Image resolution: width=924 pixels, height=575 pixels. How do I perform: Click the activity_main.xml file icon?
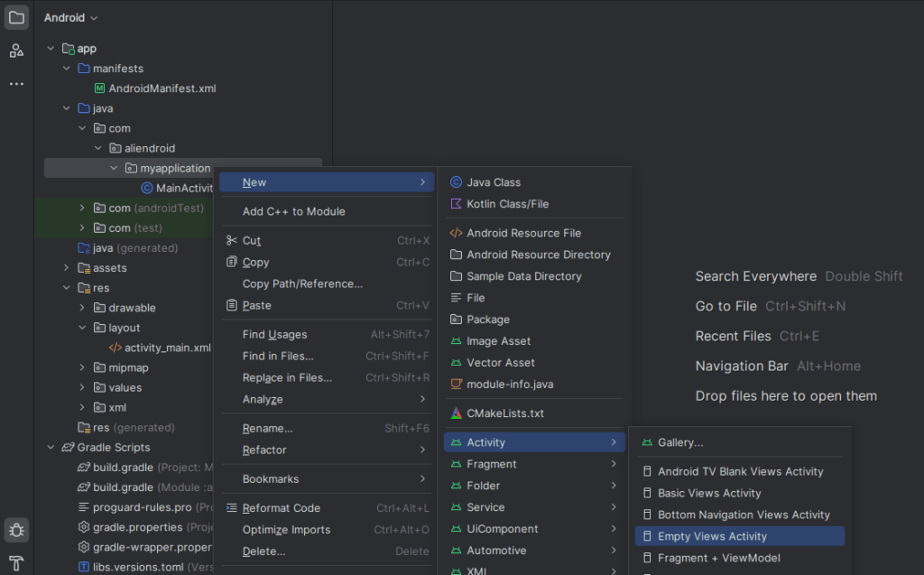(115, 348)
